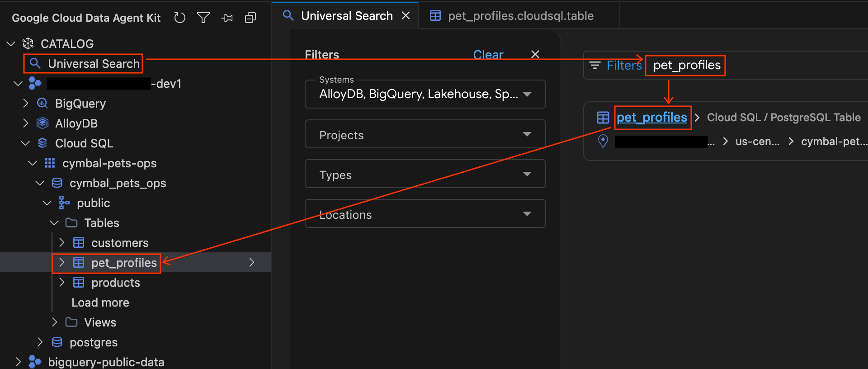
Task: Open the pet_profiles search result link
Action: [652, 118]
